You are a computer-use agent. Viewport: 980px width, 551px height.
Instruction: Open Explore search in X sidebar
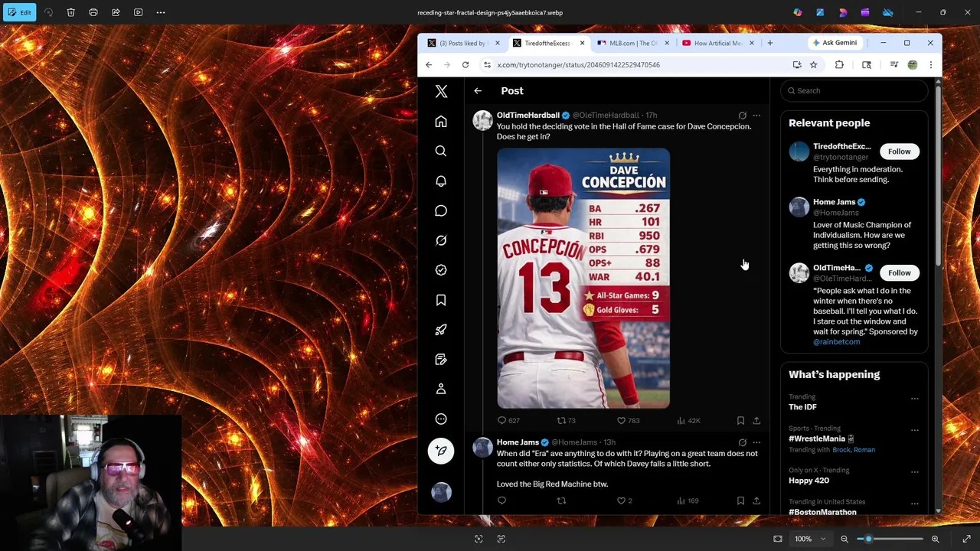click(441, 152)
